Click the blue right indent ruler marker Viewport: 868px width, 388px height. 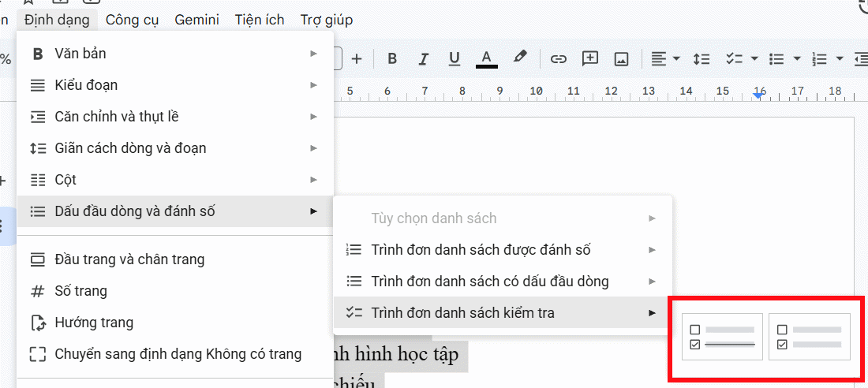[x=759, y=96]
